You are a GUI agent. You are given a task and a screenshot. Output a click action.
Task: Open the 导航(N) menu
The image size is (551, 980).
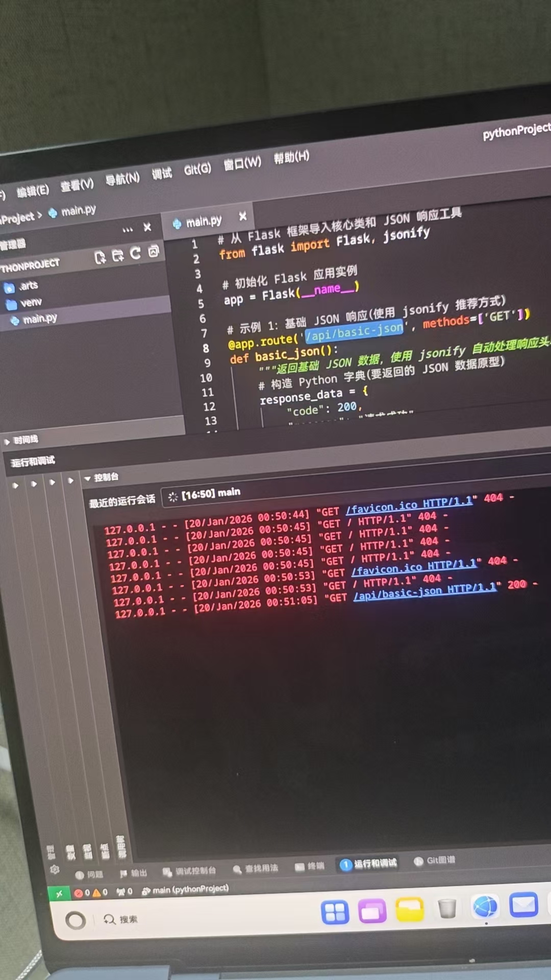coord(122,179)
